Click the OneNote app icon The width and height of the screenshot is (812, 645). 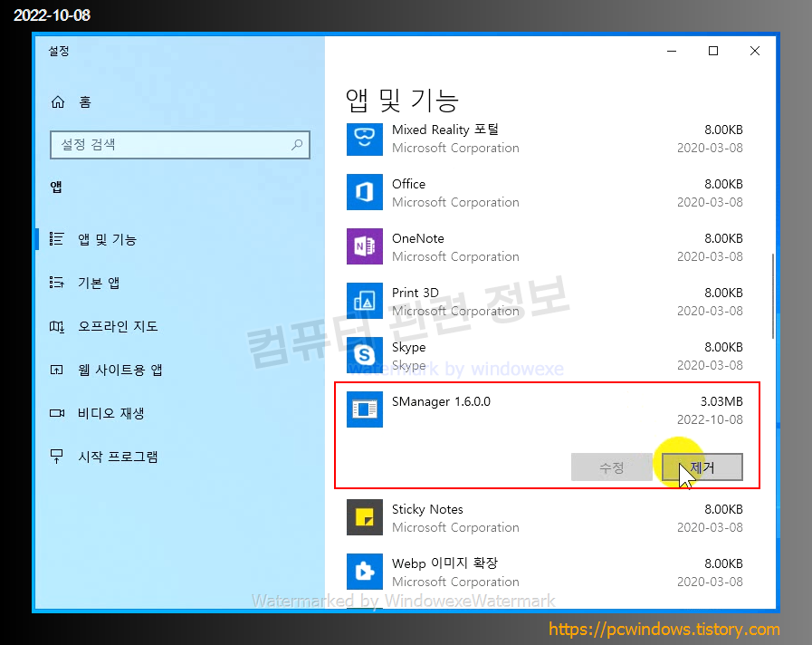[x=365, y=246]
